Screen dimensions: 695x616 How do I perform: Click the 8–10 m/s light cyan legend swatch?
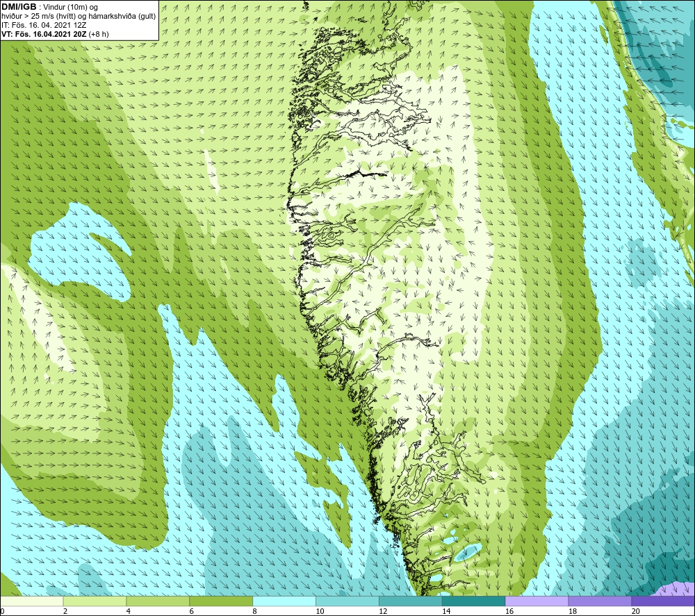pos(284,601)
